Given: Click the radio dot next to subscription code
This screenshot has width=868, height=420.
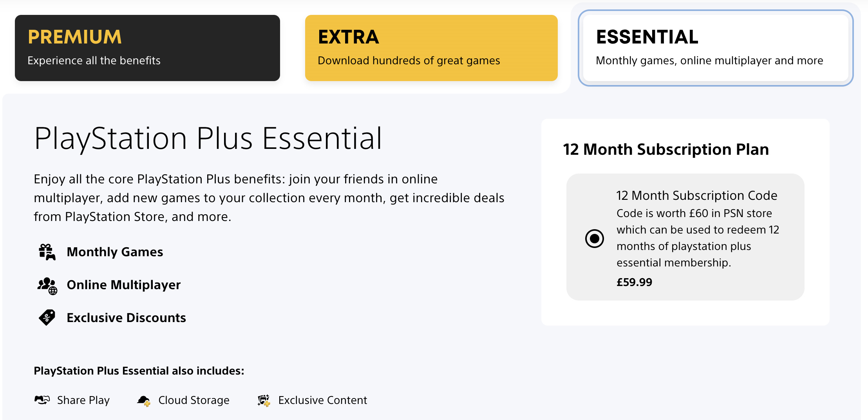Looking at the screenshot, I should (595, 238).
